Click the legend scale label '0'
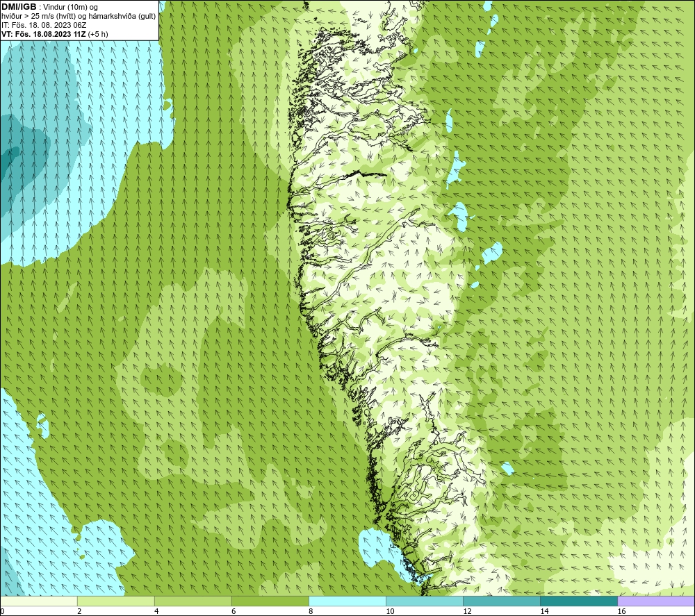Screen dimensions: 695x616 tap(3, 611)
